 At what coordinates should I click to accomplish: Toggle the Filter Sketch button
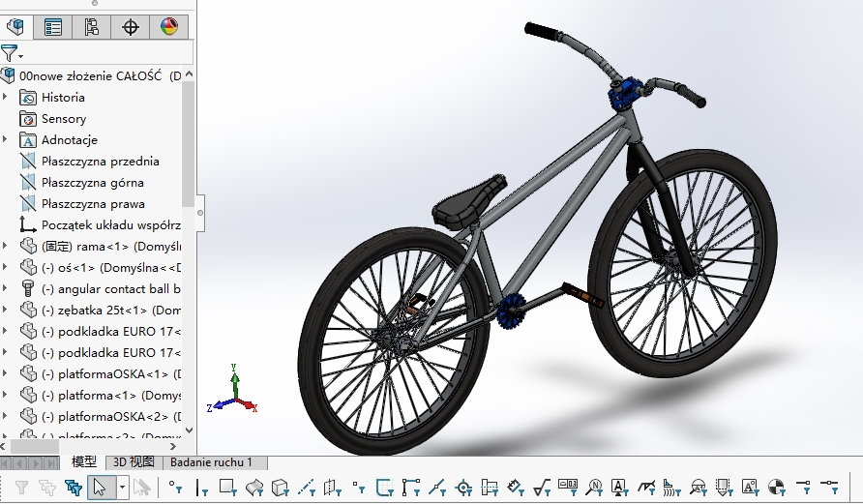385,488
